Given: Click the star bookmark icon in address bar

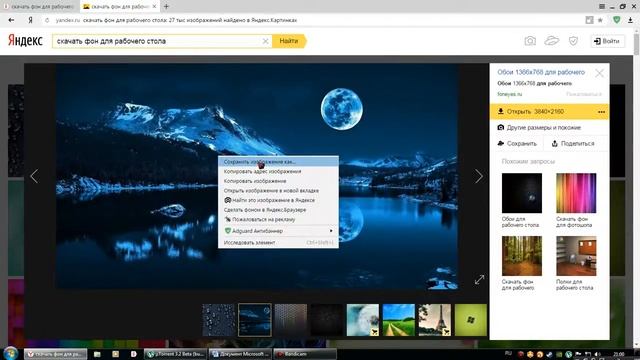Looking at the screenshot, I should point(600,20).
